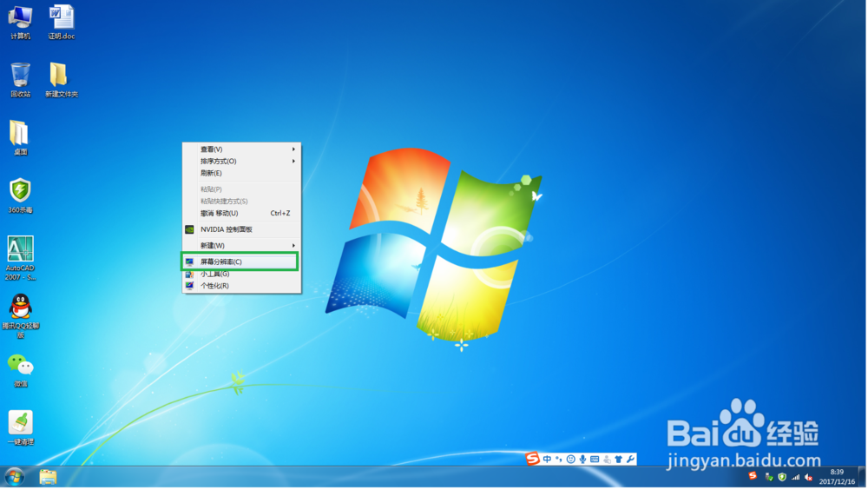
Task: Open the clock showing 8:39
Action: [x=837, y=477]
